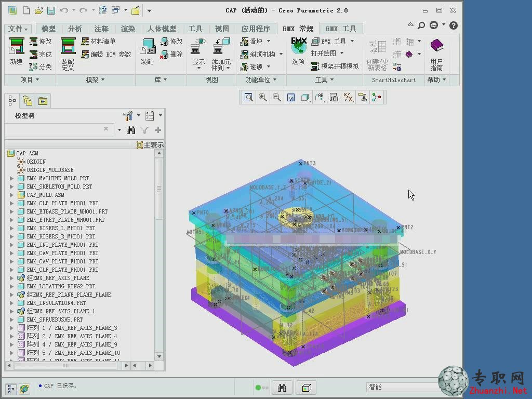The image size is (532, 399).
Task: Open the Project (项目) group dropdown
Action: pos(30,79)
